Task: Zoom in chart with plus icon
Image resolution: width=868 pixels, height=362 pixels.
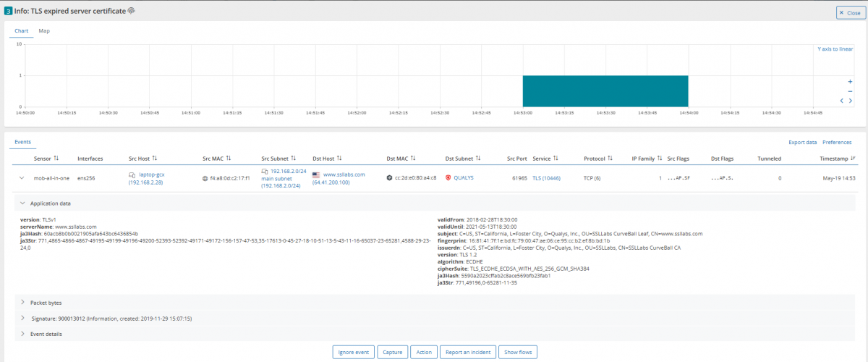Action: tap(851, 82)
